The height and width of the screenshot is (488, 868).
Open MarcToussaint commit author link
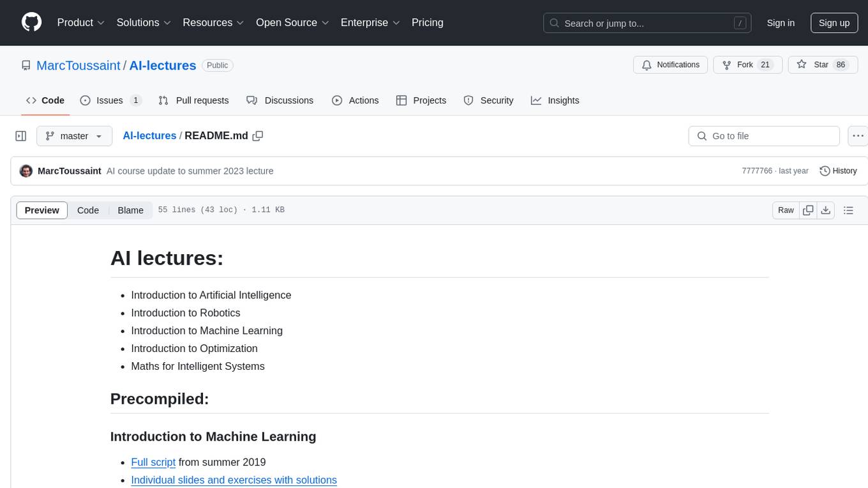click(x=70, y=171)
